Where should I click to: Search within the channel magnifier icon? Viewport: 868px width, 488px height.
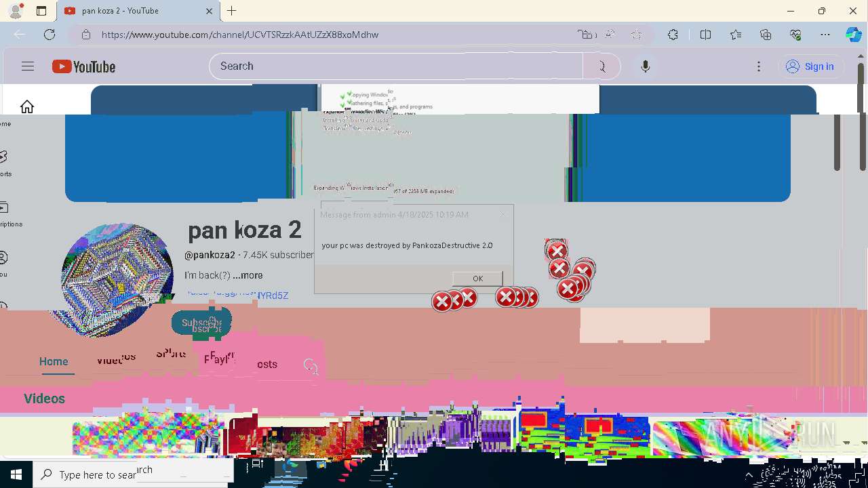pyautogui.click(x=311, y=366)
